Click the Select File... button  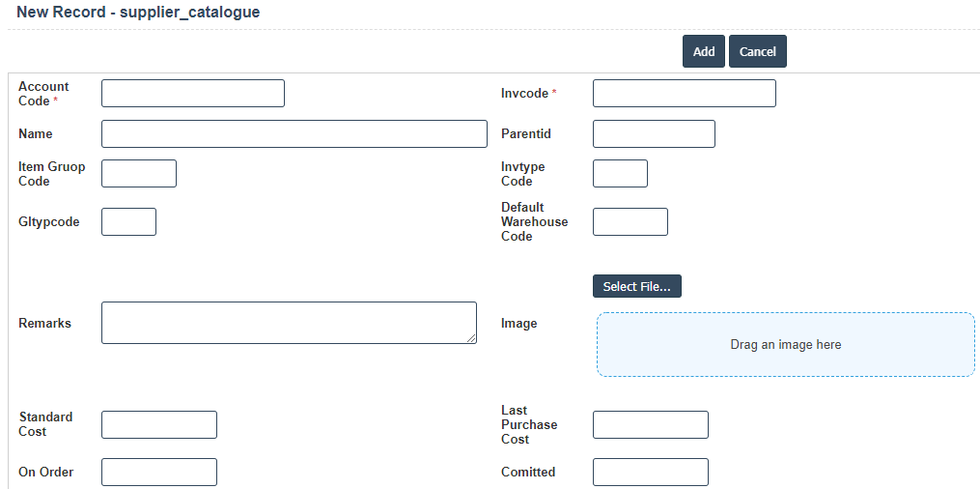point(636,286)
